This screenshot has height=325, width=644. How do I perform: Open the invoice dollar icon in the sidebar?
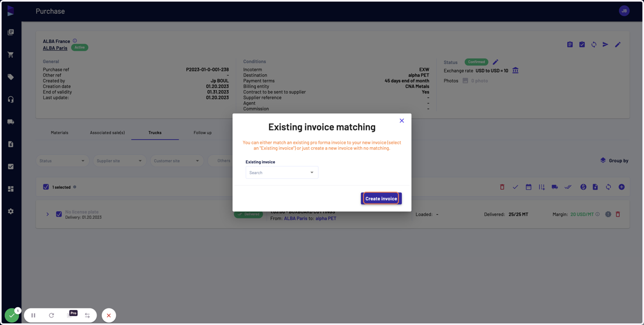(11, 144)
